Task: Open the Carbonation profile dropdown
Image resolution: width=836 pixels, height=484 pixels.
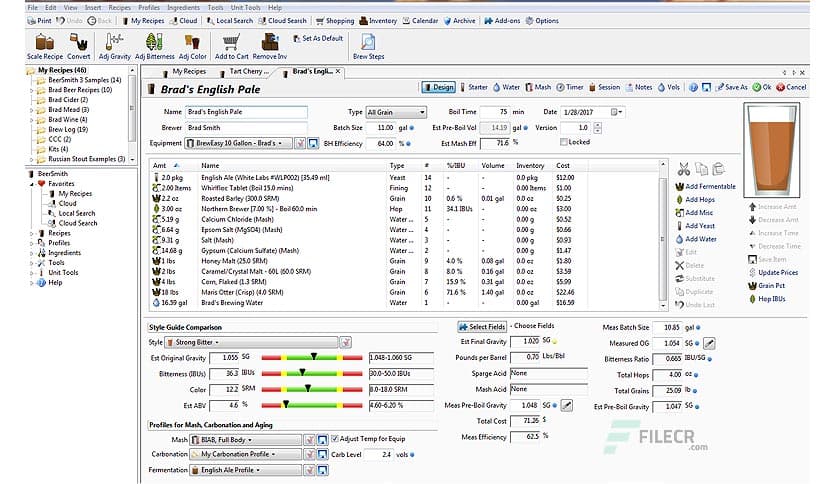Action: click(246, 454)
